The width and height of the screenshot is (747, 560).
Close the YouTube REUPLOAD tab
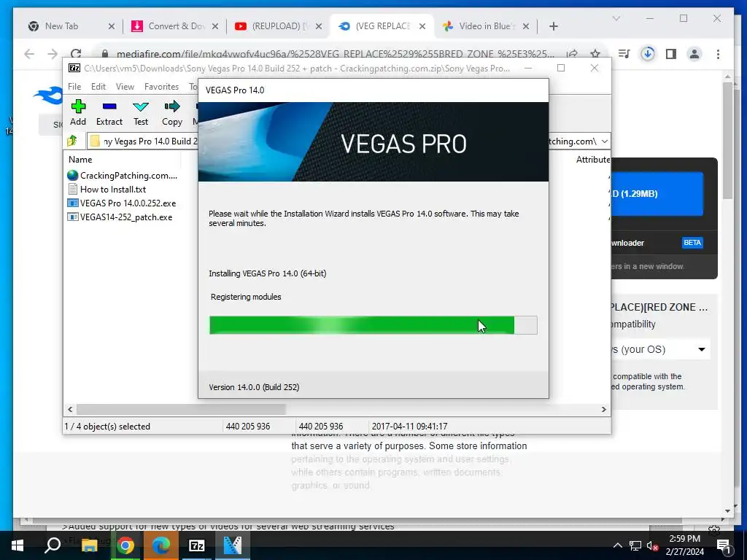[319, 26]
